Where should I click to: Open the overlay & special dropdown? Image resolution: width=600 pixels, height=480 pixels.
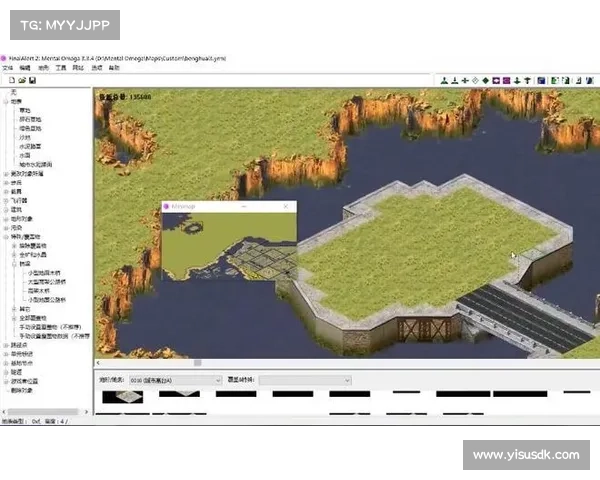click(305, 380)
